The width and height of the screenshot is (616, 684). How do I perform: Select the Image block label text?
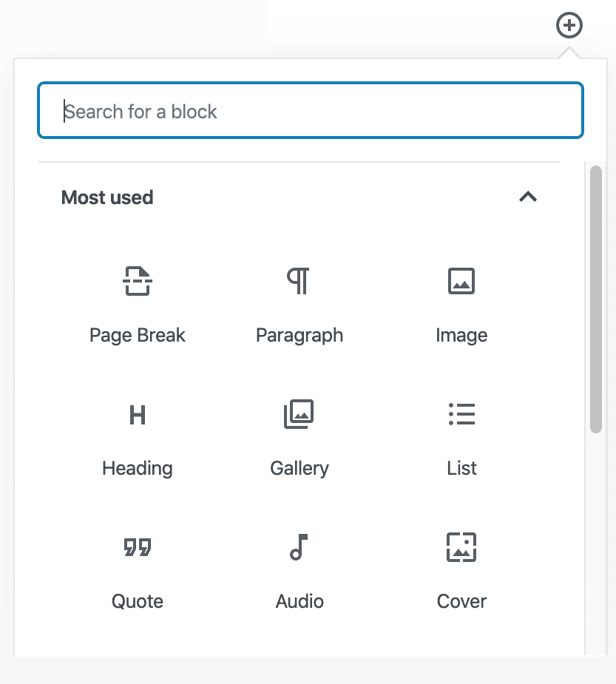tap(461, 335)
